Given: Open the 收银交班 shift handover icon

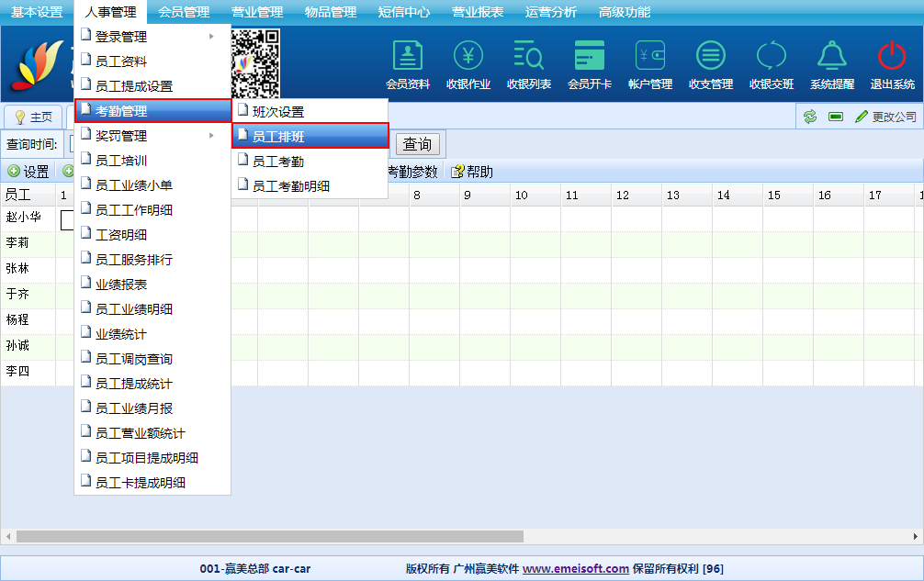Looking at the screenshot, I should point(772,57).
